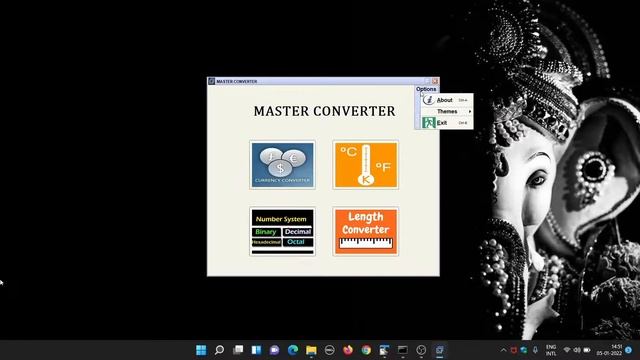Launch Microsoft Edge from the taskbar

[x=293, y=350]
